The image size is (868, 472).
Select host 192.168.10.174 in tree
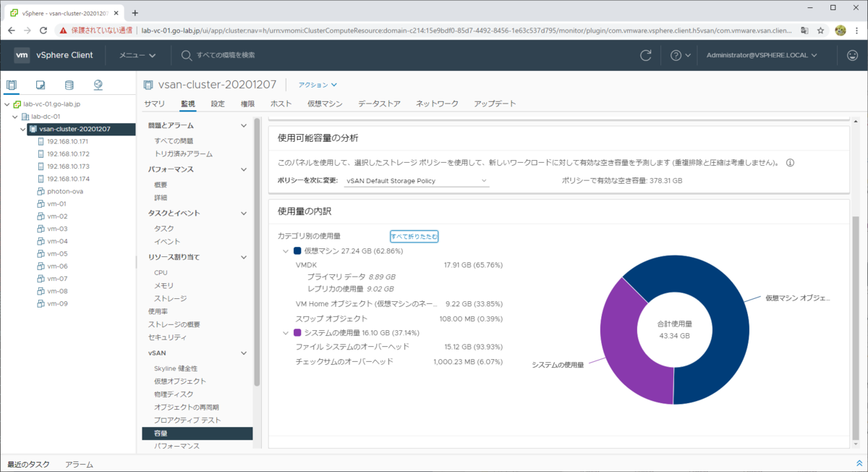(x=68, y=179)
